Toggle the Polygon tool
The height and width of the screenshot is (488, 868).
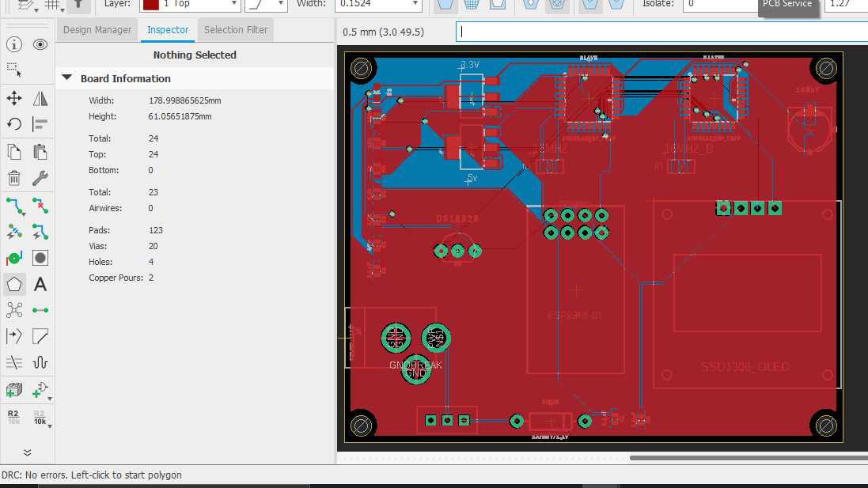(x=14, y=284)
